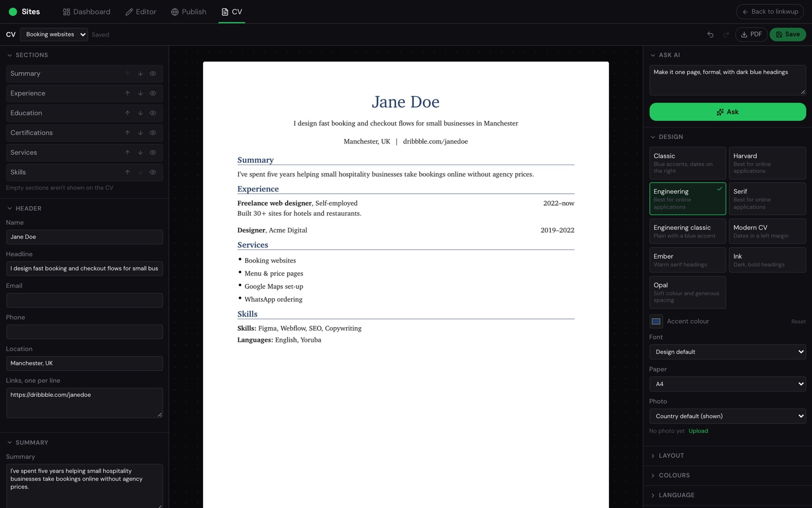The height and width of the screenshot is (508, 812).
Task: Click the green Sites logo dot
Action: click(x=13, y=12)
